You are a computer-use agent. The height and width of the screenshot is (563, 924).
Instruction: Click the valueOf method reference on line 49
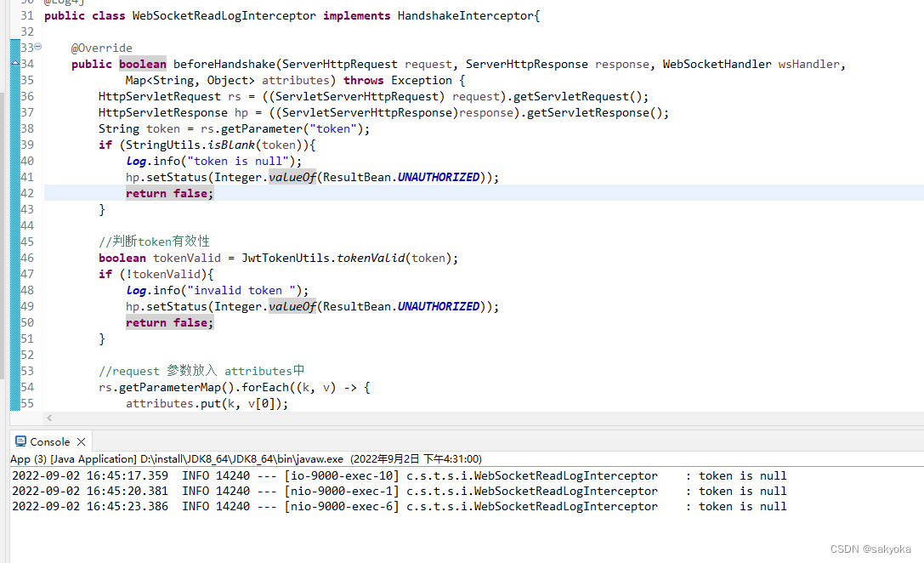(x=292, y=306)
